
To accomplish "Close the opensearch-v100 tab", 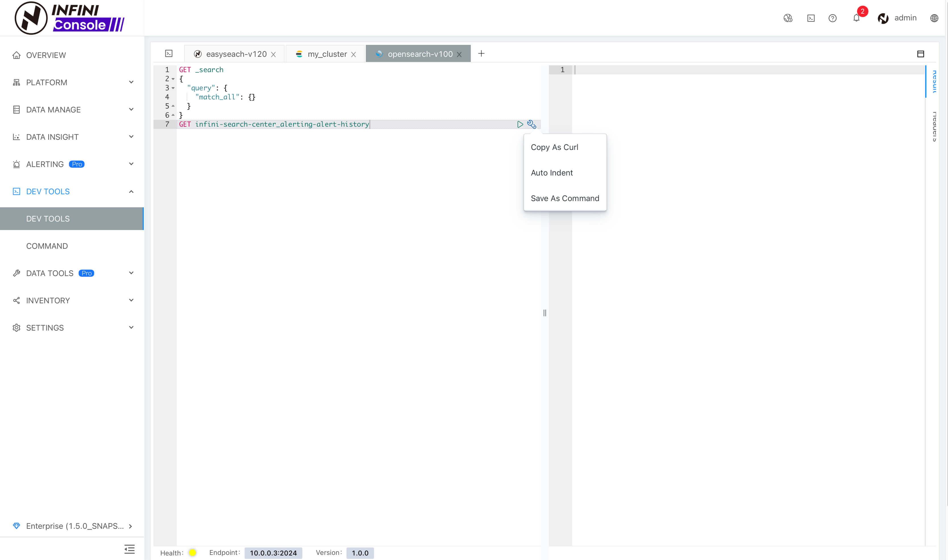I will coord(459,54).
